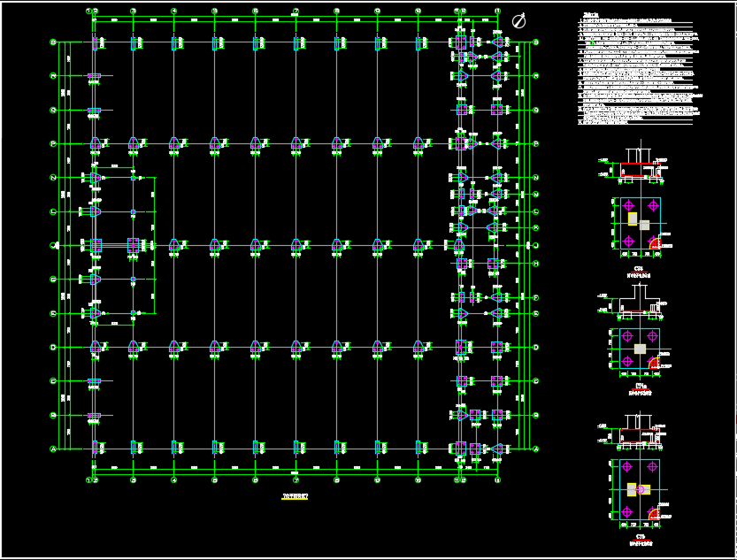Select axis bubble D on right side

tap(536, 348)
